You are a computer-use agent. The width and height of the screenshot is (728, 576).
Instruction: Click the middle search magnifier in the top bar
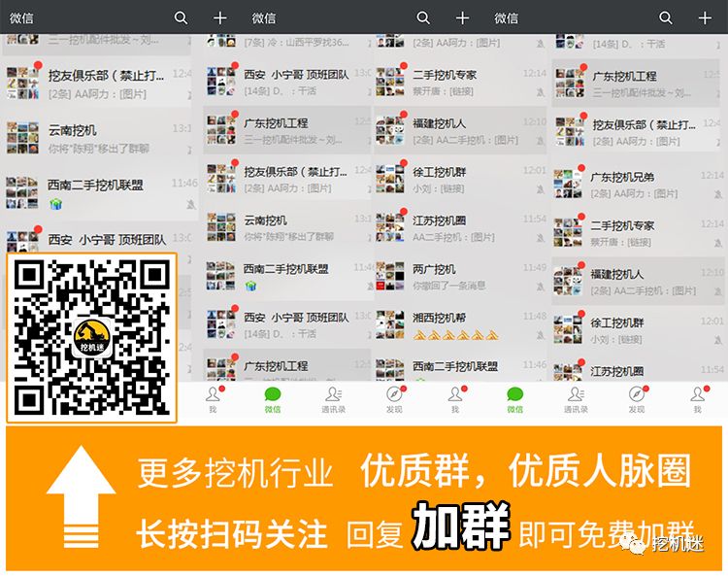tap(423, 18)
